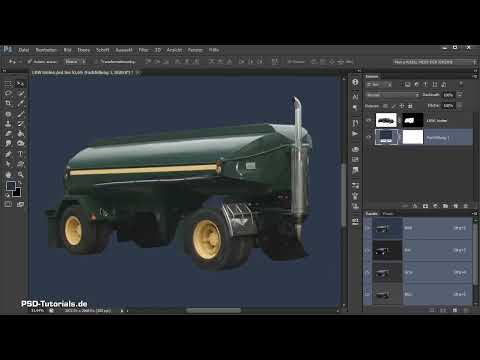This screenshot has width=480, height=360.
Task: Select the Quick Selection tool
Action: pyautogui.click(x=20, y=94)
